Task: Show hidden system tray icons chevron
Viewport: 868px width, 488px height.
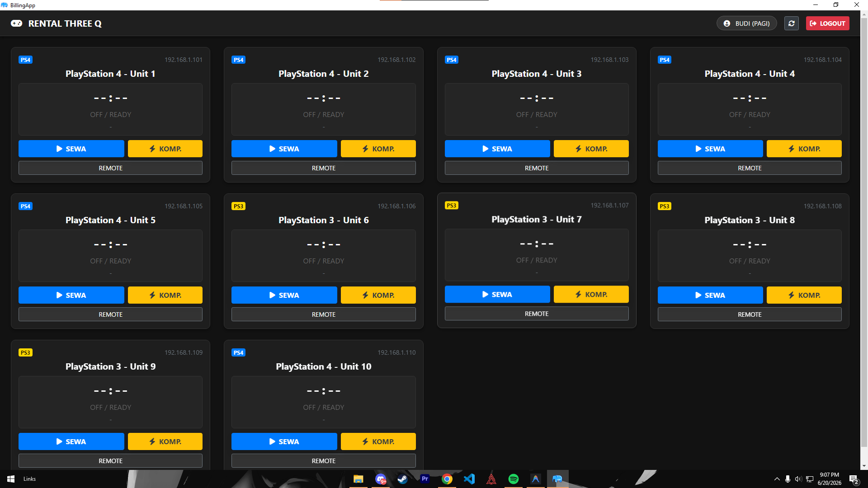Action: (777, 479)
